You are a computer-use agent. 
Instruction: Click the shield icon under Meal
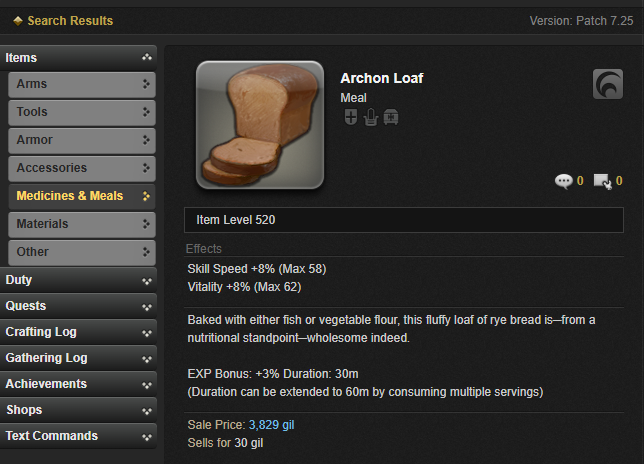click(x=351, y=118)
